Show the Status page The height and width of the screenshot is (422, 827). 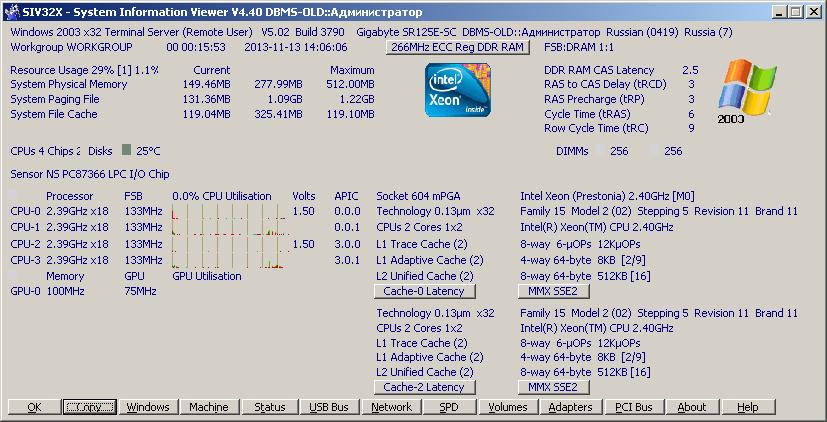coord(270,407)
